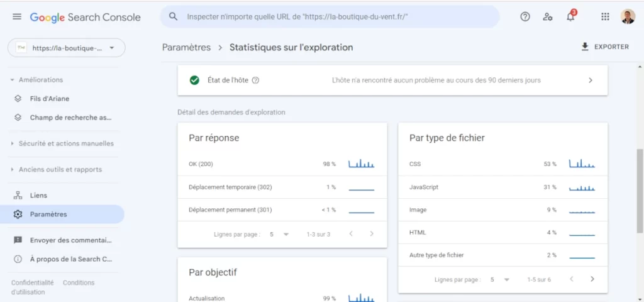
Task: Open Déplacement temporaire (302) row
Action: 282,187
